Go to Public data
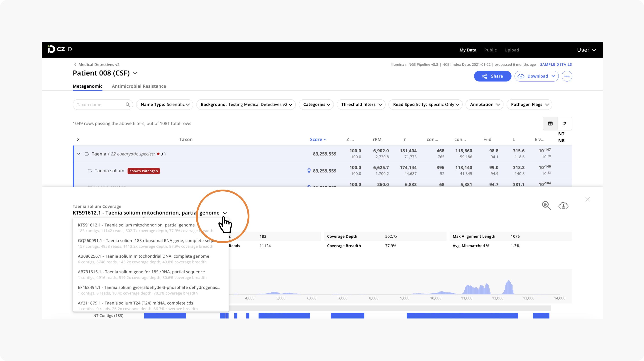 (x=490, y=50)
